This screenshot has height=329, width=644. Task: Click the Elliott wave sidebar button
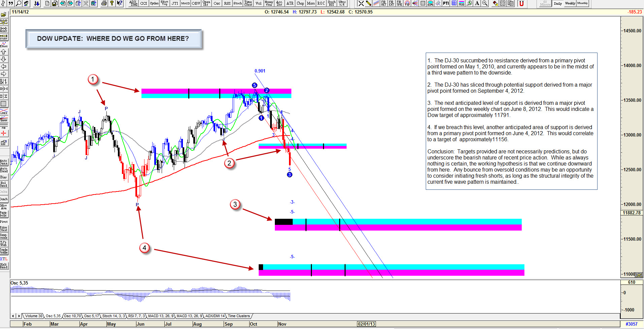[4, 44]
